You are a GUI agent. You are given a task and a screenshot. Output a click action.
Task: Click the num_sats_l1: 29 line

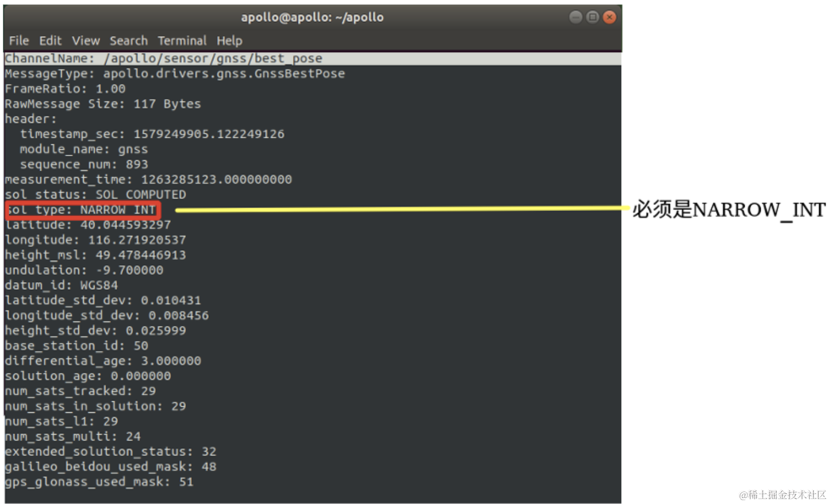tap(61, 421)
